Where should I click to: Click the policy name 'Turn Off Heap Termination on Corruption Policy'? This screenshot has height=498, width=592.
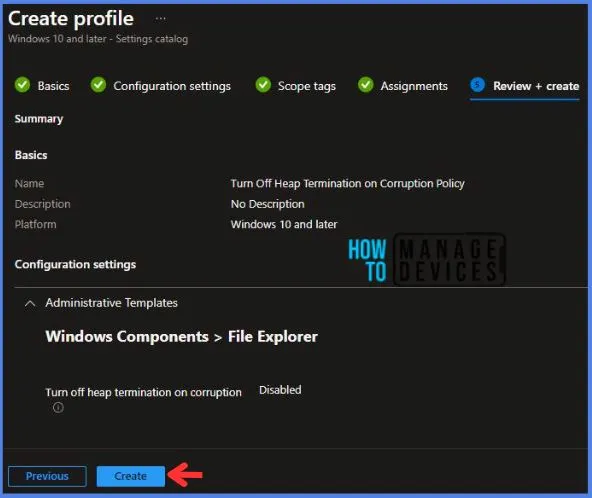tap(347, 183)
